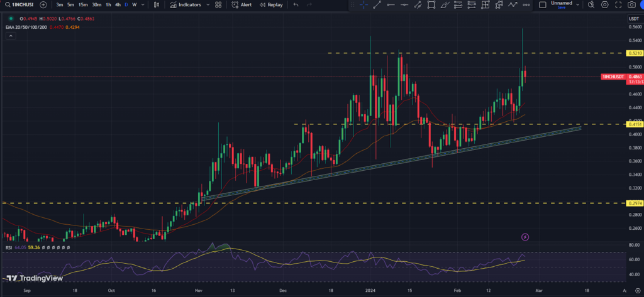Select the crosshair cursor tool
This screenshot has width=644, height=297.
[364, 5]
